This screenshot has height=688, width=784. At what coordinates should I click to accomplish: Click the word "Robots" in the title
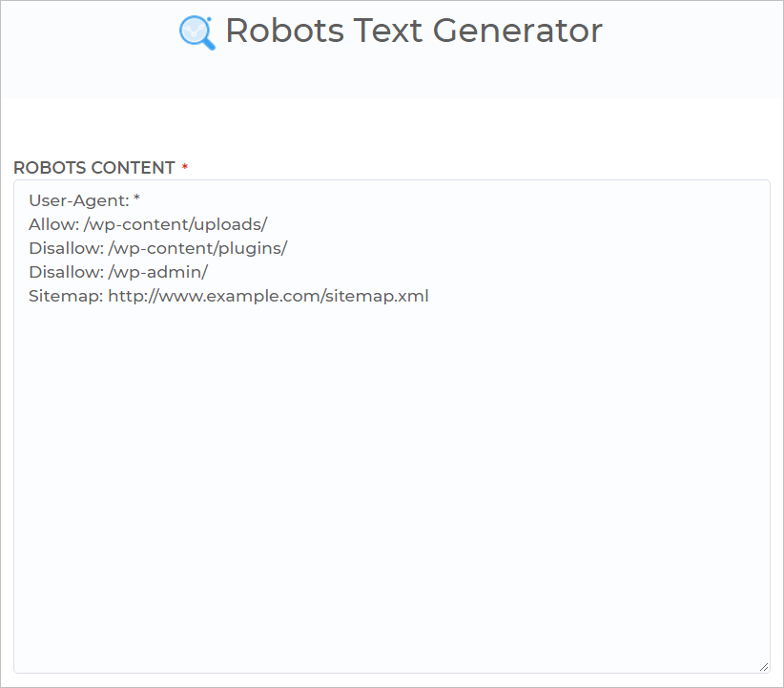click(x=285, y=31)
